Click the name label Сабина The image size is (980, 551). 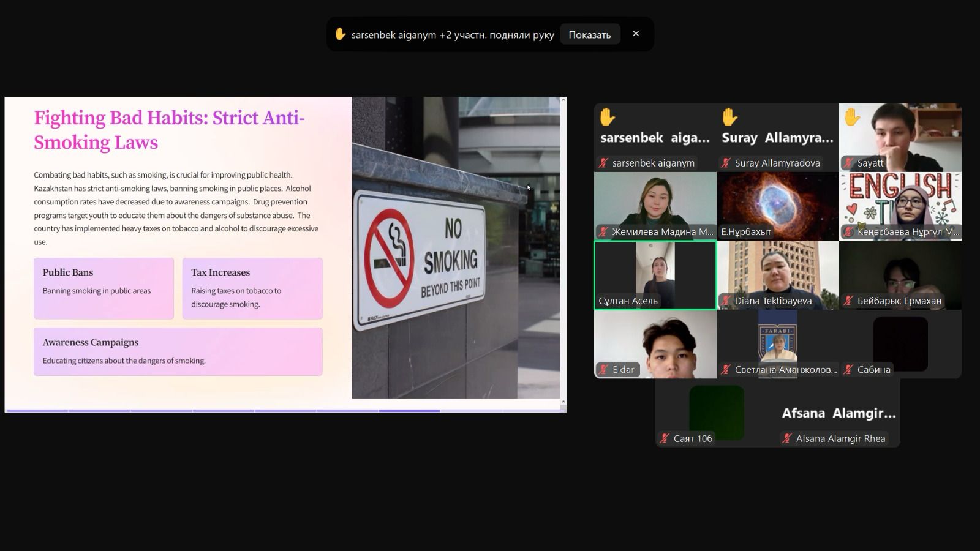(874, 369)
